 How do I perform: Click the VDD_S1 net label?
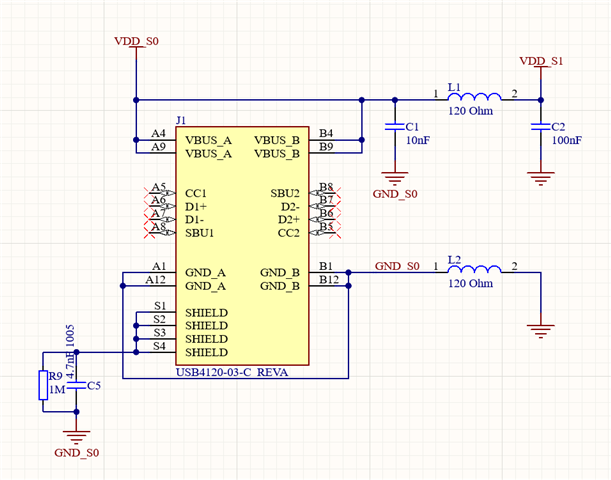[541, 61]
